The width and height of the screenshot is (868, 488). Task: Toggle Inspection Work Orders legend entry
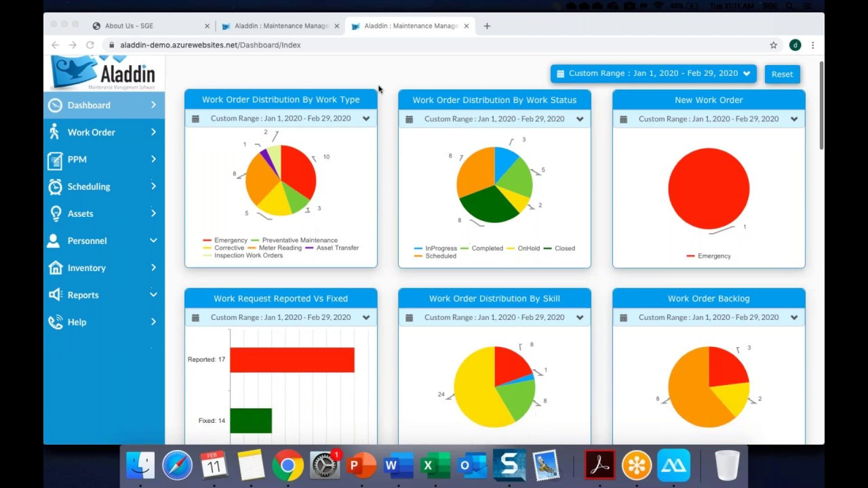pyautogui.click(x=243, y=256)
